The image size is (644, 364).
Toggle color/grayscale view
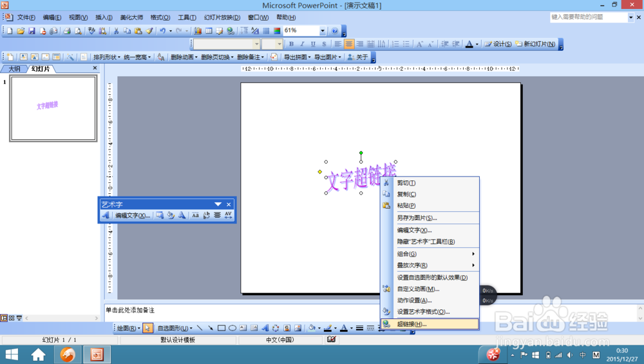click(277, 31)
